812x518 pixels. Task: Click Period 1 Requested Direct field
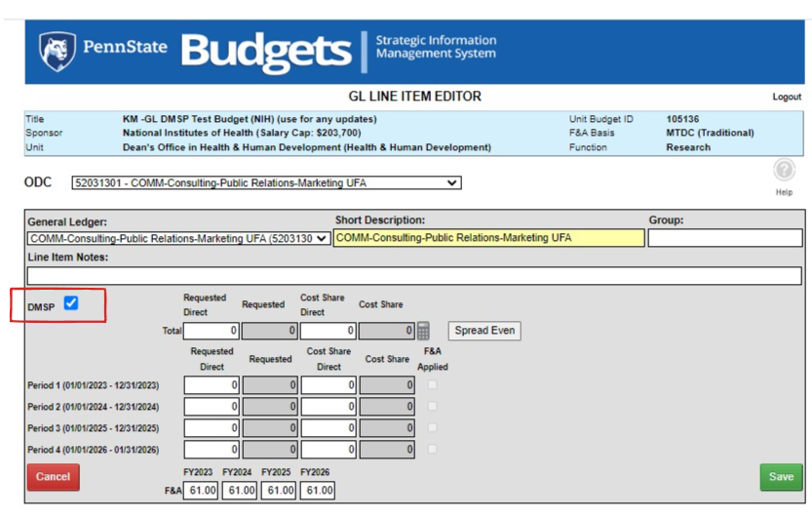(212, 385)
